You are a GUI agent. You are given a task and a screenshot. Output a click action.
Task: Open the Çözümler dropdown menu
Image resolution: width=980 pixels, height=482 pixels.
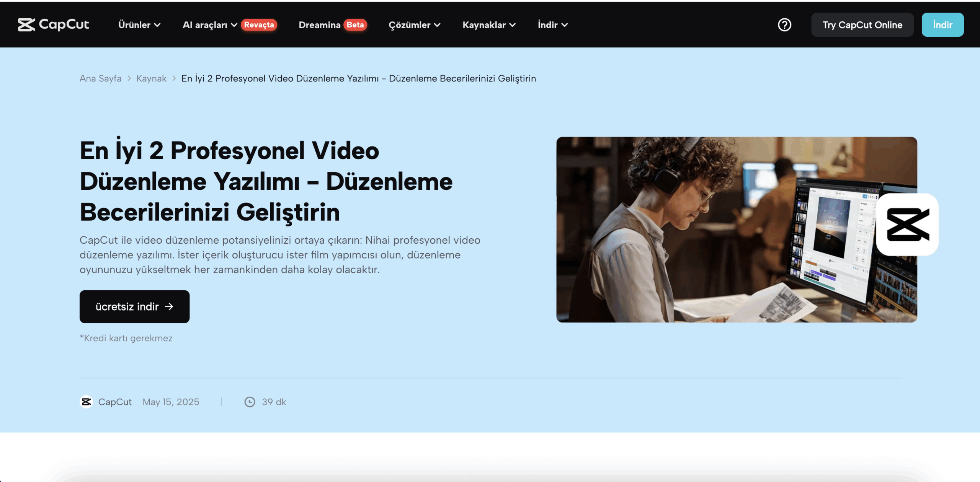(415, 25)
